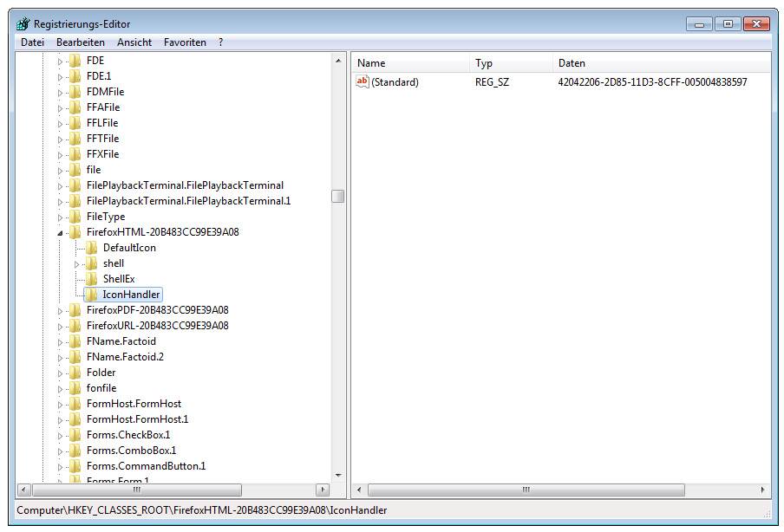Open the Bearbeiten menu
784x532 pixels.
click(x=81, y=42)
